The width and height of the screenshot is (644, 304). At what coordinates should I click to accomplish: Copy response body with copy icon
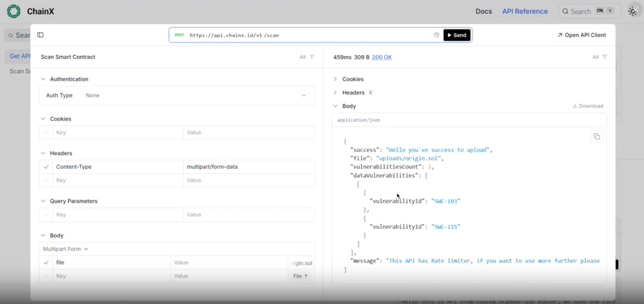pos(597,137)
